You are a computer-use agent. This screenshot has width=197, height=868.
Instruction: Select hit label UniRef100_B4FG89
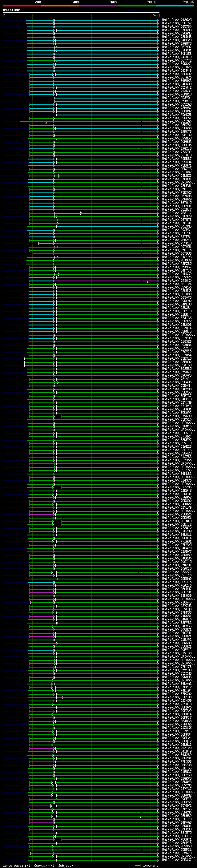(177, 84)
